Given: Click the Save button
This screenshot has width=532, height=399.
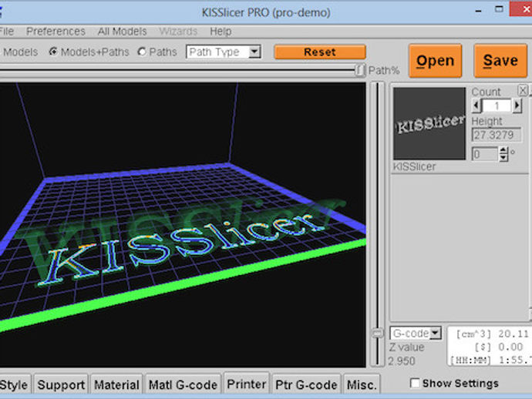Looking at the screenshot, I should (x=500, y=61).
